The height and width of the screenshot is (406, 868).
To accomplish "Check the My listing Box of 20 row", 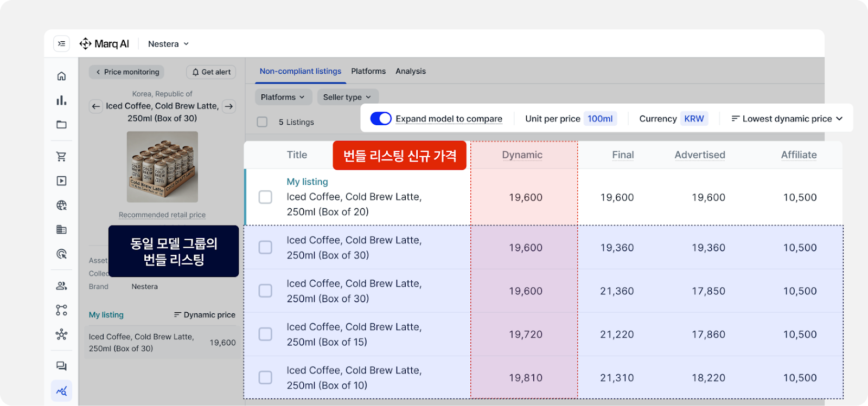I will click(x=265, y=197).
